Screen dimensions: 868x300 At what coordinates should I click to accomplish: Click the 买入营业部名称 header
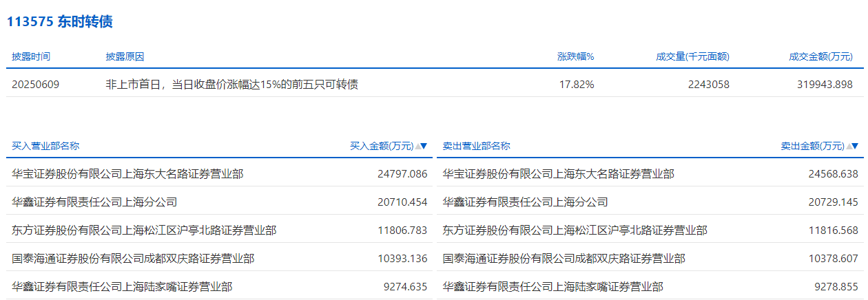(45, 146)
